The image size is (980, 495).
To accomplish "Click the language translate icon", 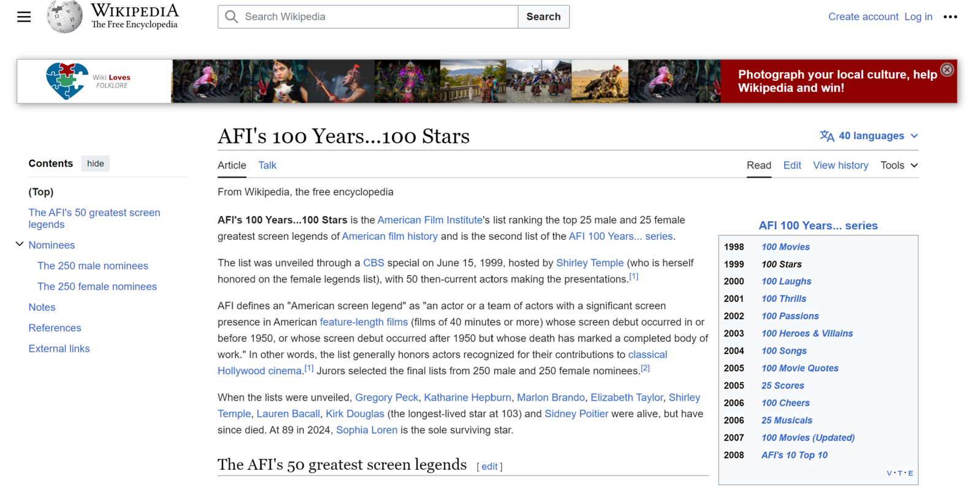I will (827, 136).
